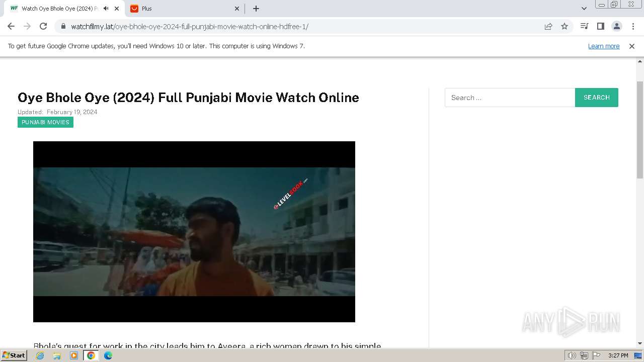Click the Search text field
The image size is (644, 362).
(x=510, y=98)
